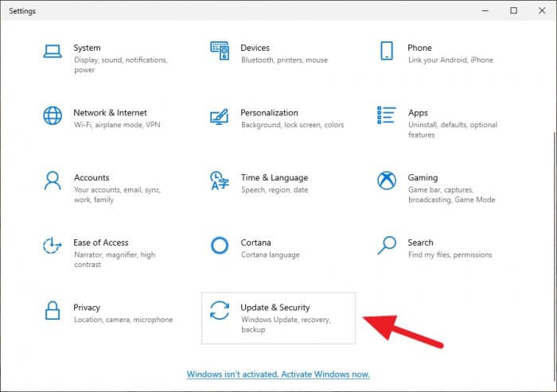
Task: Click the Devices keyboard and speaker icon
Action: pos(220,51)
